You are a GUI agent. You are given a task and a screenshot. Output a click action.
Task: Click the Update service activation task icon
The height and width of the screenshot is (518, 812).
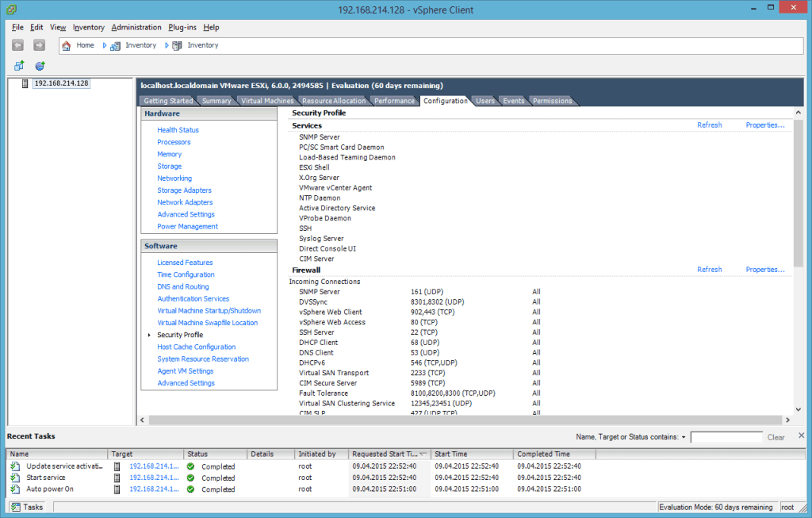click(x=16, y=466)
